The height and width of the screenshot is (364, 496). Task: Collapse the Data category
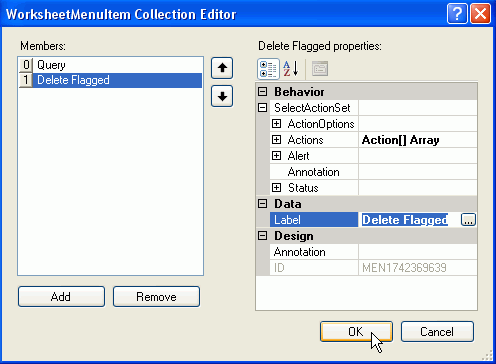[263, 204]
